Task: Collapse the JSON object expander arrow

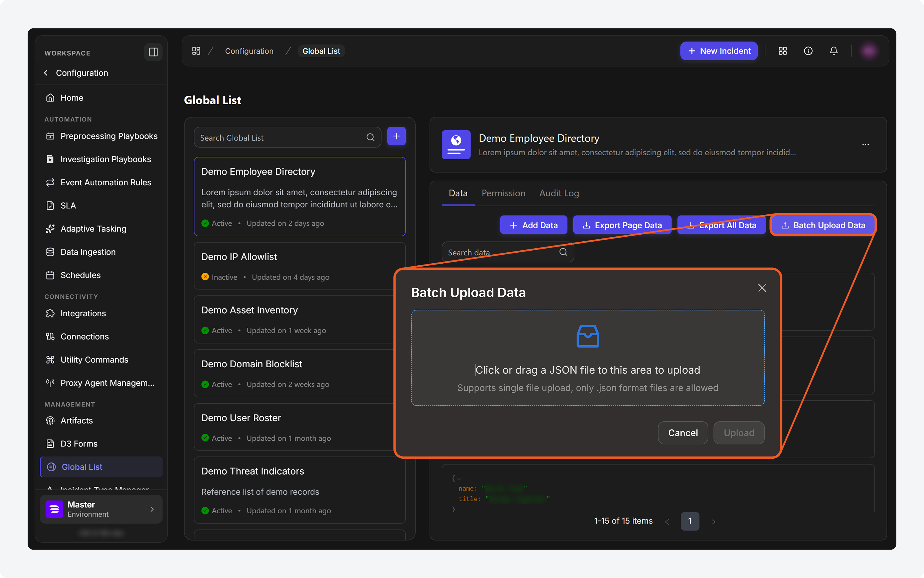Action: 459,479
